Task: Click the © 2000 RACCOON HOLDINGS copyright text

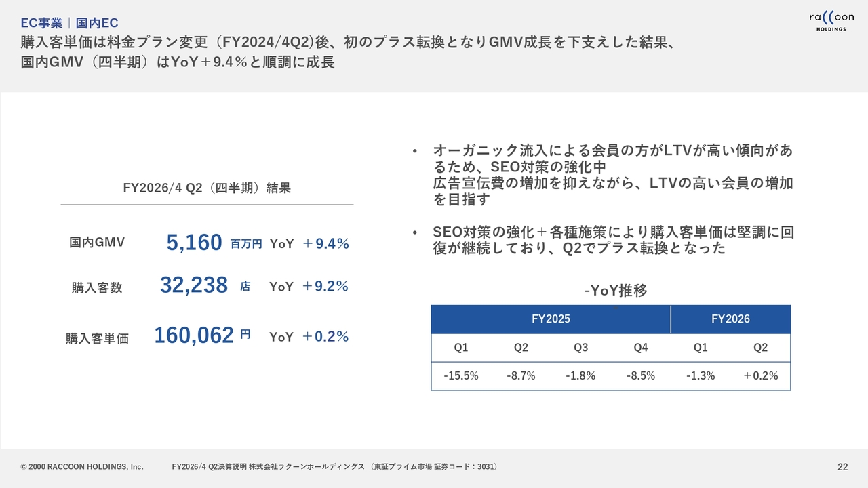Action: (82, 466)
